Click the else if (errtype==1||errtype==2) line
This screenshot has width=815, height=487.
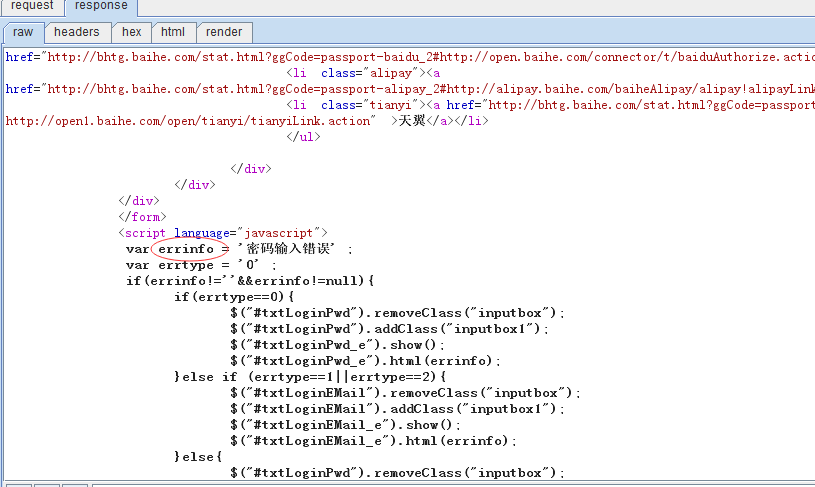[310, 377]
